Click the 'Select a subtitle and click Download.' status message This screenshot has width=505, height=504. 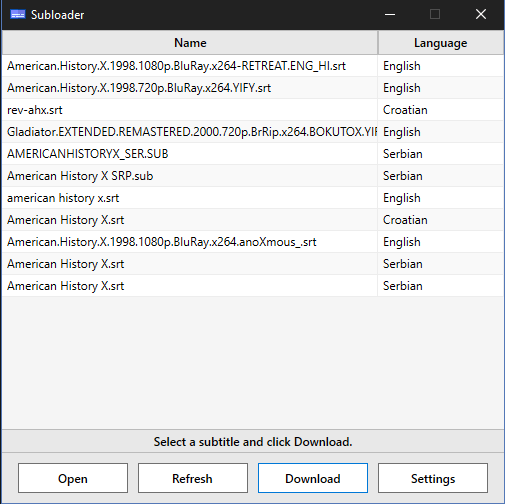[x=253, y=442]
